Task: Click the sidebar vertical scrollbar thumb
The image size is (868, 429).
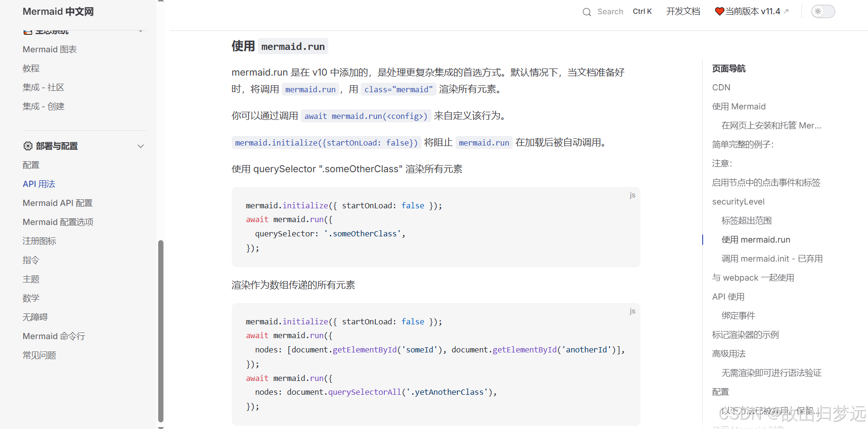Action: [x=161, y=331]
